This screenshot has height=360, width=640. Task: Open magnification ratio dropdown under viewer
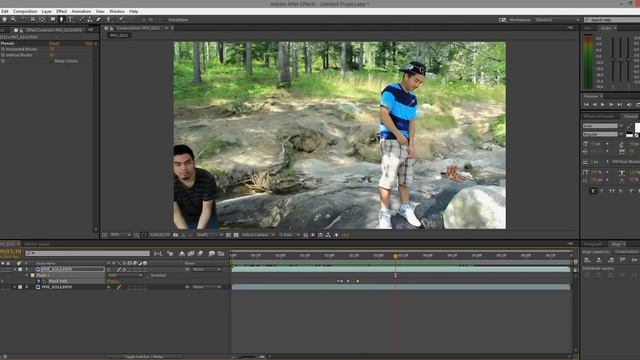[120, 235]
